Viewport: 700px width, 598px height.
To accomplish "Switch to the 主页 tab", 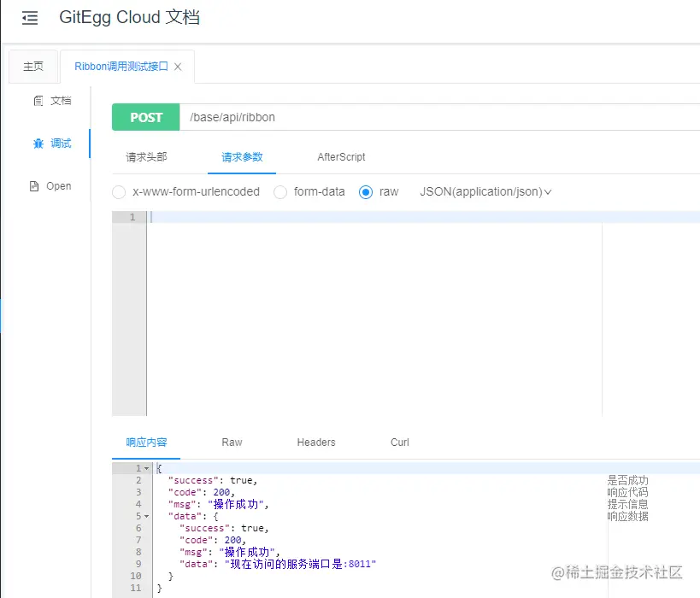I will [x=33, y=67].
